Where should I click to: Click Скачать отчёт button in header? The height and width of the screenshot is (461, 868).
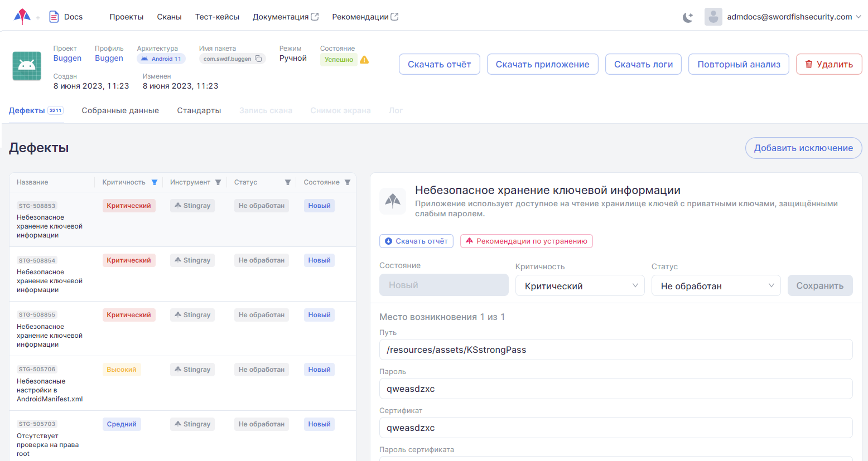coord(440,64)
